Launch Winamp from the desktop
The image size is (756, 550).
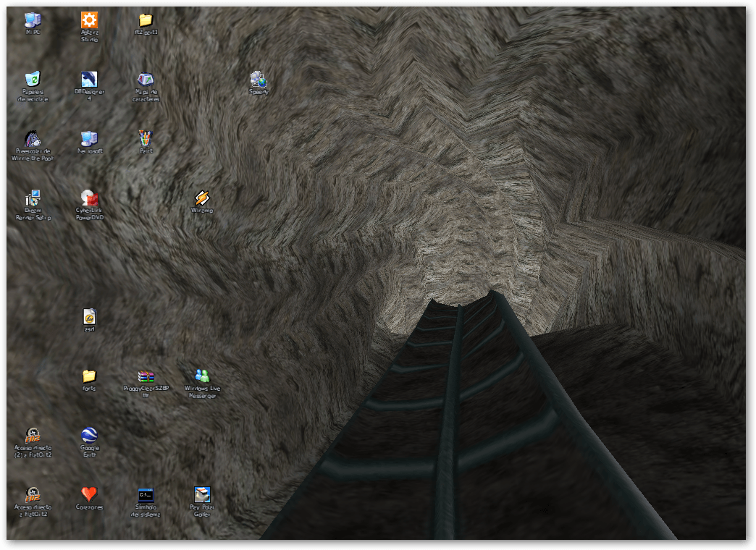pyautogui.click(x=202, y=198)
